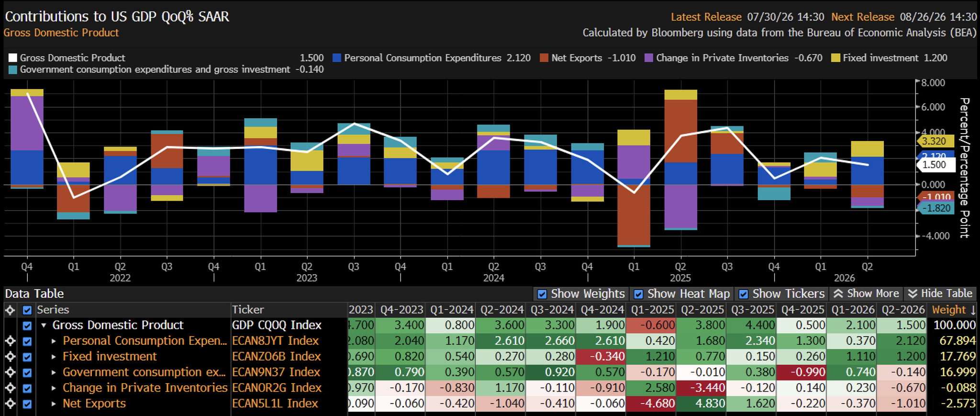Image resolution: width=980 pixels, height=416 pixels.
Task: Toggle the select-all checkbox in the Series header
Action: tap(27, 310)
